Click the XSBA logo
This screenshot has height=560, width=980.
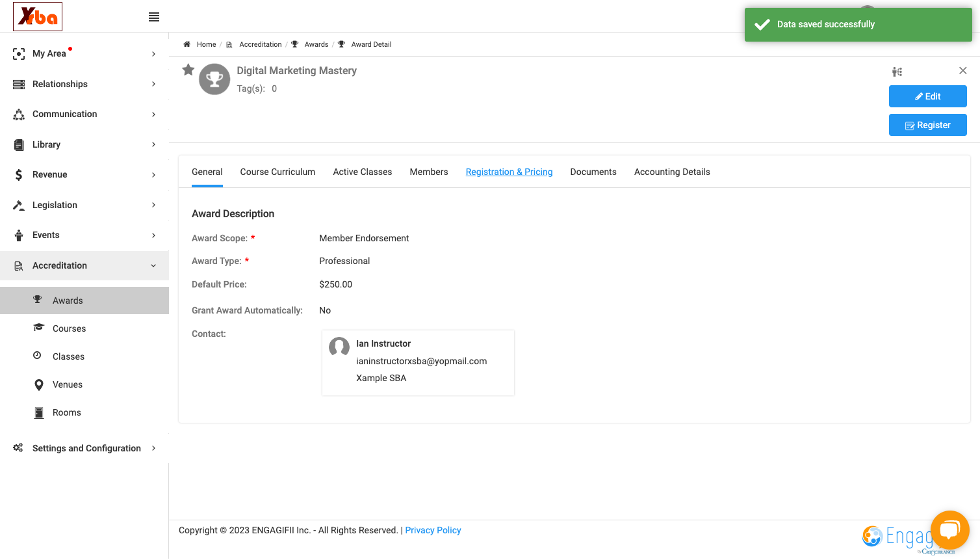[x=38, y=16]
